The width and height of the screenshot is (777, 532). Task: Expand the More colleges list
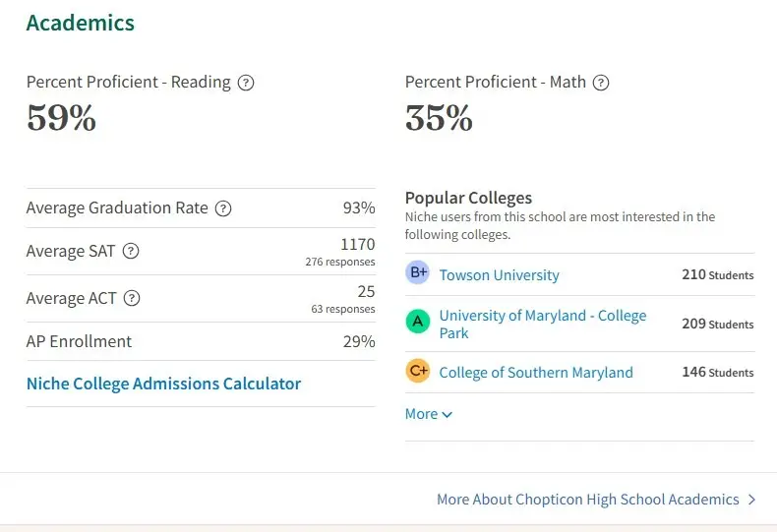428,414
